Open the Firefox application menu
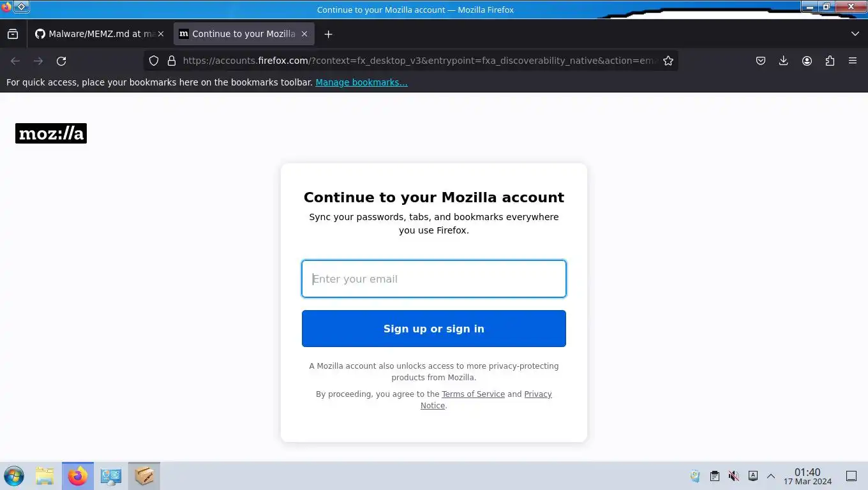 853,61
